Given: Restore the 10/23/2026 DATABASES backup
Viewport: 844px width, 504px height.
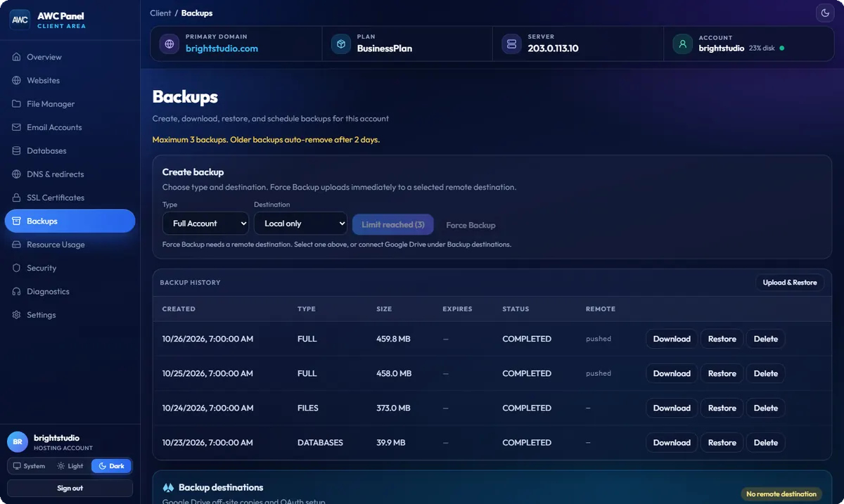Looking at the screenshot, I should point(722,443).
